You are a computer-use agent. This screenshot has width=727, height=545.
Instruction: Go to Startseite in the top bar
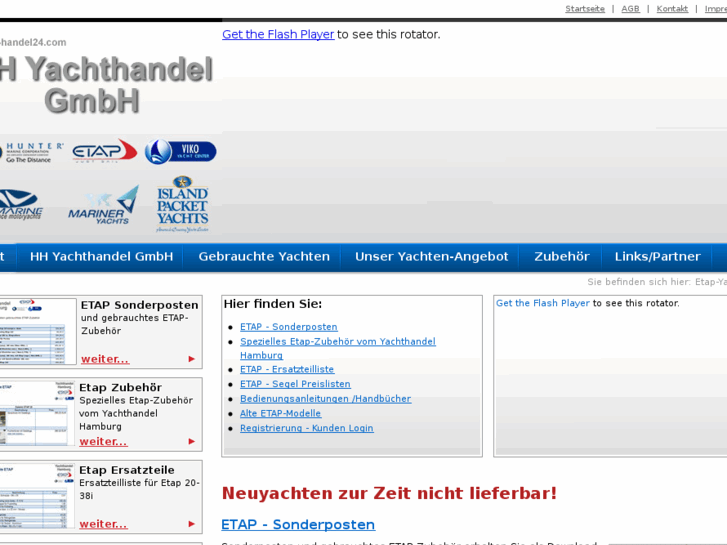pos(585,9)
